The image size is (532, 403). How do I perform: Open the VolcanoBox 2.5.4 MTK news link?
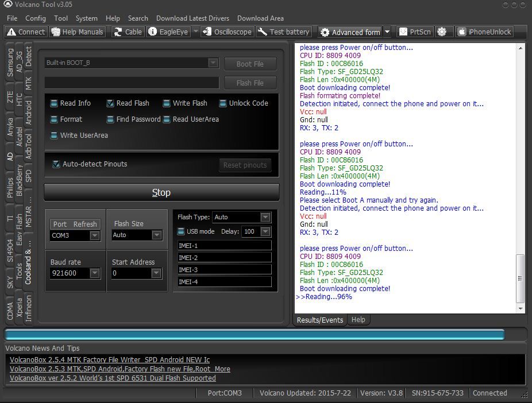(x=110, y=360)
